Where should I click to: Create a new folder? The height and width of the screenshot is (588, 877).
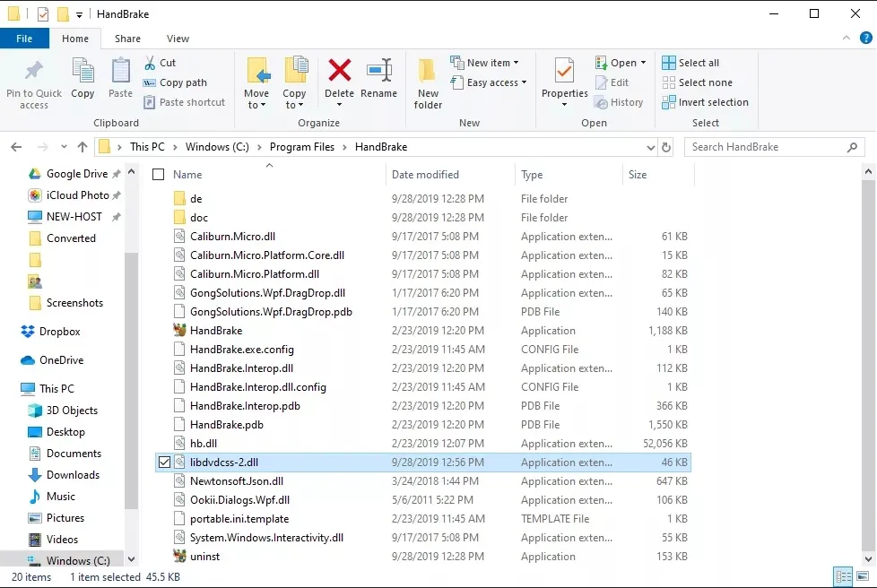pos(427,82)
